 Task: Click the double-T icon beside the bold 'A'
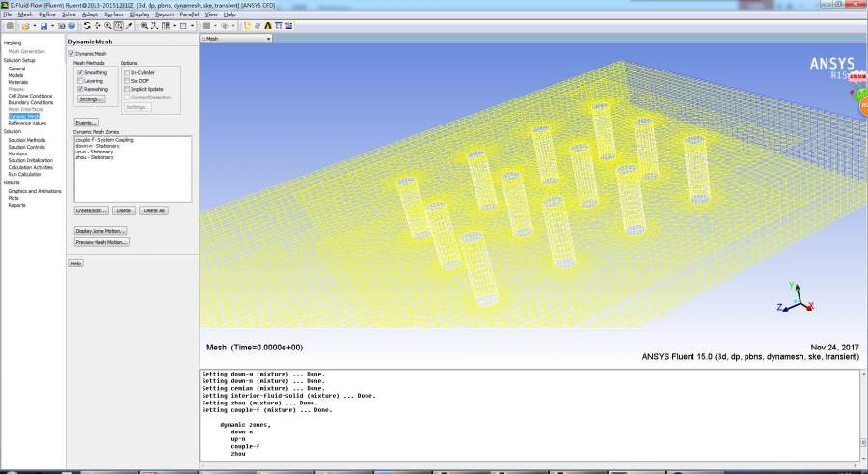tap(279, 26)
